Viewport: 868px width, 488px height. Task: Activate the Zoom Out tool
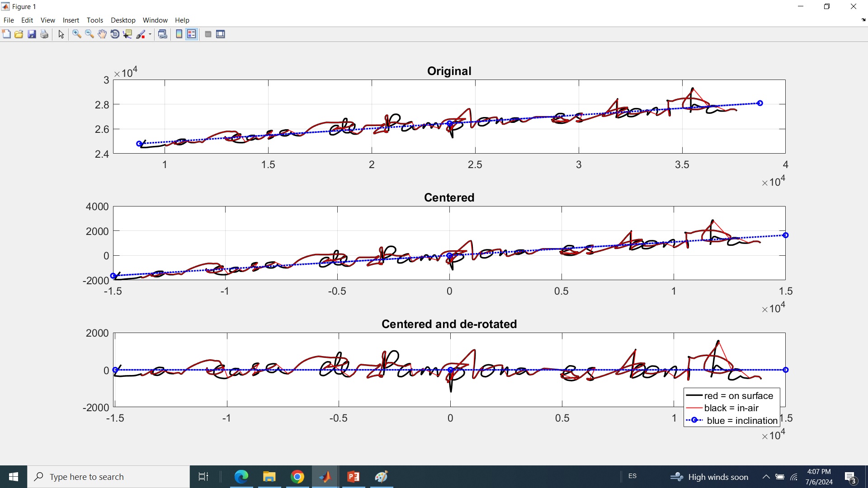pyautogui.click(x=90, y=34)
